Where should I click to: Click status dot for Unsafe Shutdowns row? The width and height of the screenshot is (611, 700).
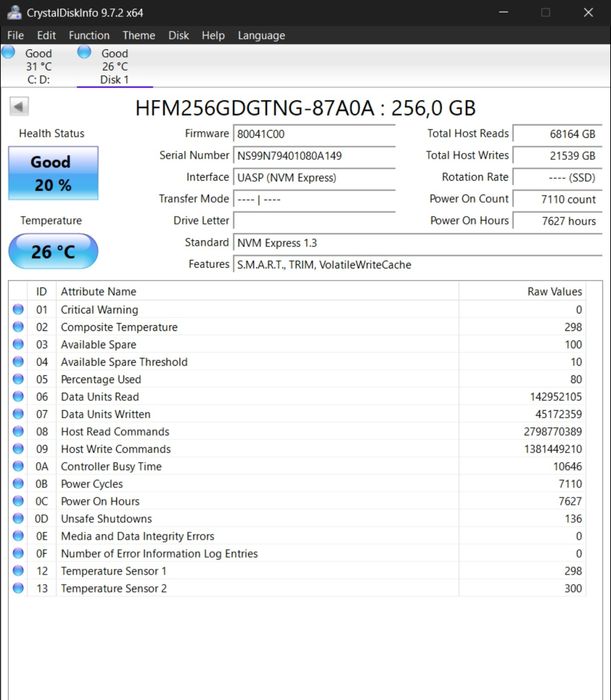18,518
